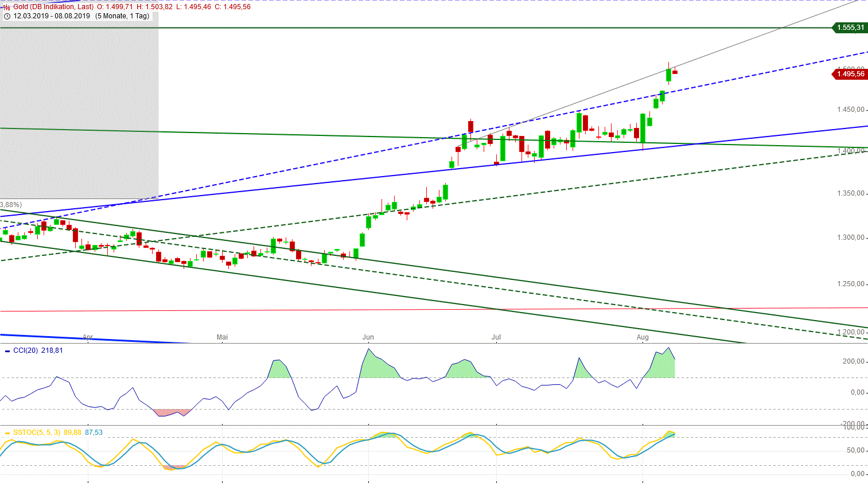Click the 'Jun' month label on time axis
The height and width of the screenshot is (483, 868).
(x=368, y=337)
